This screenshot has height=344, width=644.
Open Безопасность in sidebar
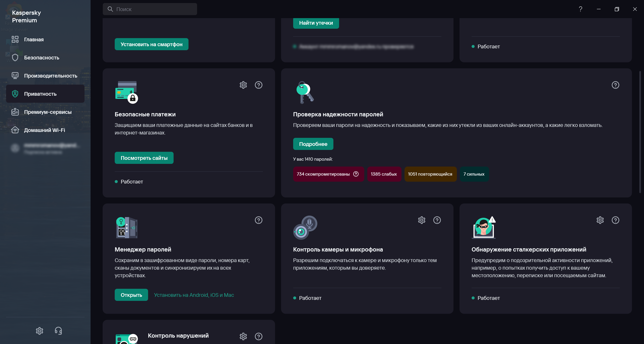(x=41, y=58)
